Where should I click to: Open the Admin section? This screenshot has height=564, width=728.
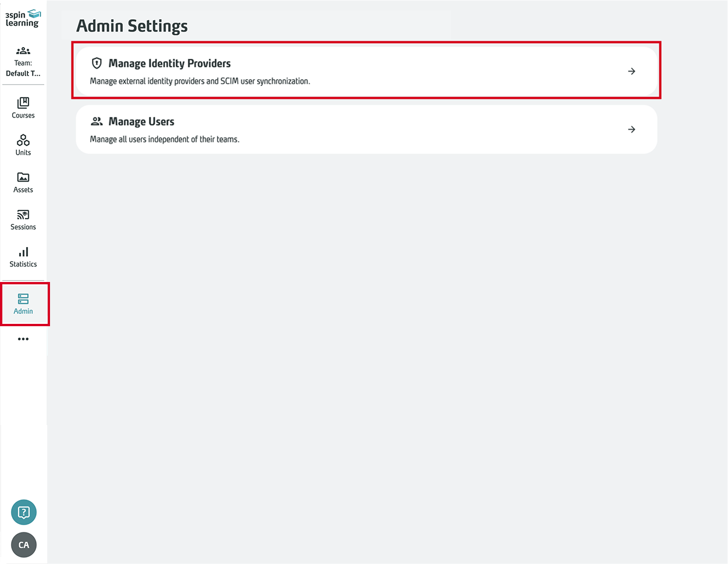click(23, 304)
